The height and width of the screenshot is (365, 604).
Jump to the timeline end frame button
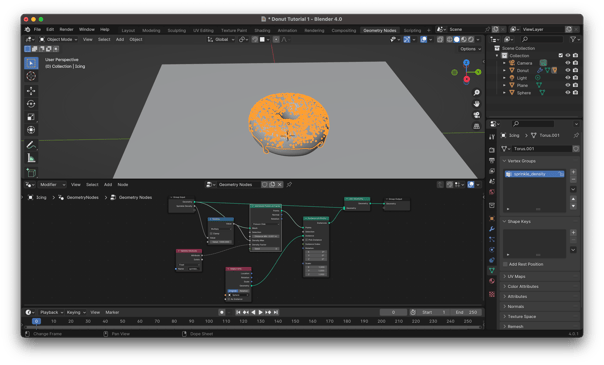(x=276, y=313)
